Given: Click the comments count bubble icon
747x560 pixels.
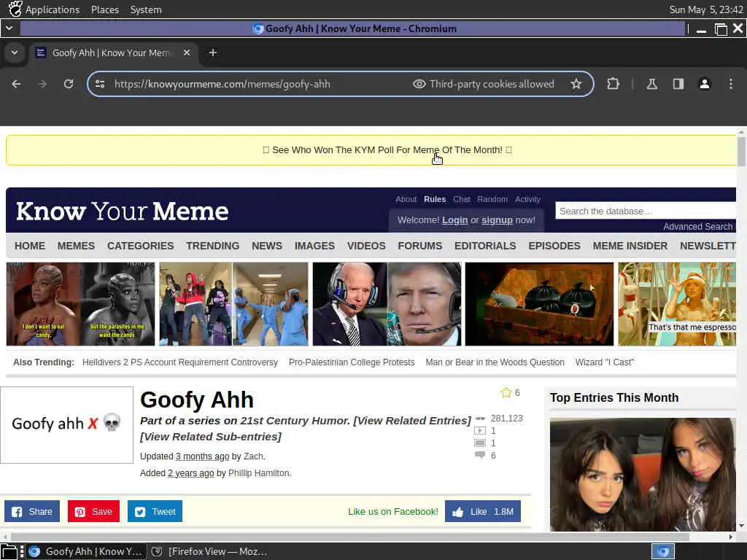Looking at the screenshot, I should click(x=480, y=456).
